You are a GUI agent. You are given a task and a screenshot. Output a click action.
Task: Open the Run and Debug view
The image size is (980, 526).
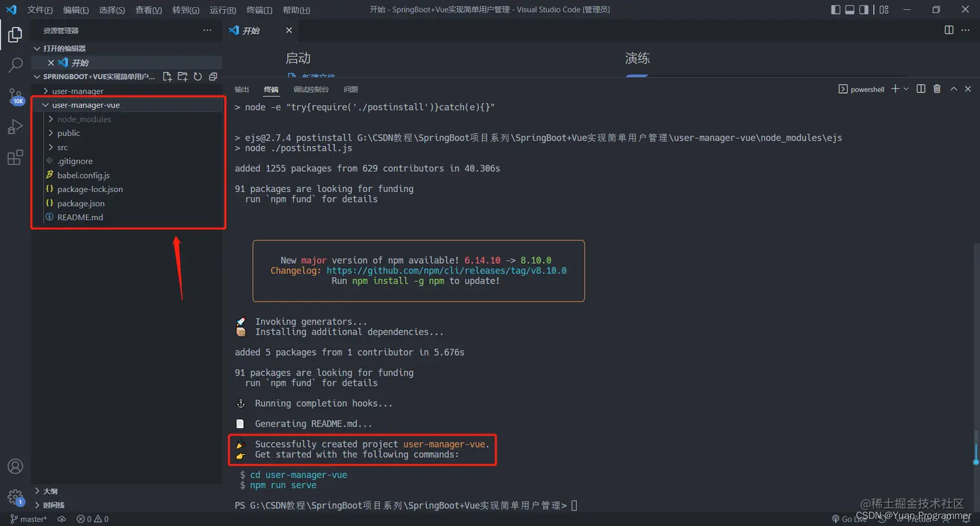(15, 127)
